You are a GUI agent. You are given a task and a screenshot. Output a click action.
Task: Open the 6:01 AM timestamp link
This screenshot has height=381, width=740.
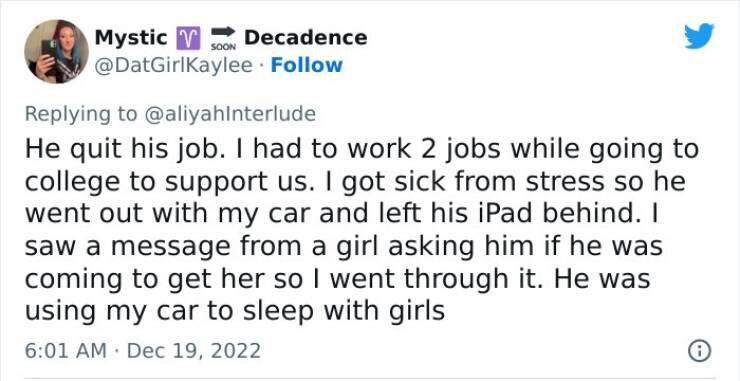click(66, 351)
